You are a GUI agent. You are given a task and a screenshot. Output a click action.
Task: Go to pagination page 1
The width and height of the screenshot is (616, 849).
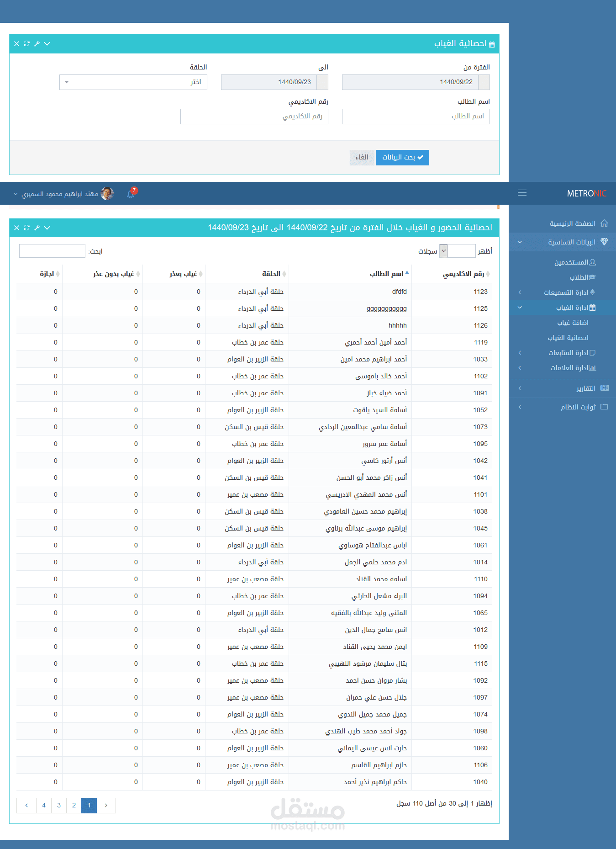tap(89, 806)
